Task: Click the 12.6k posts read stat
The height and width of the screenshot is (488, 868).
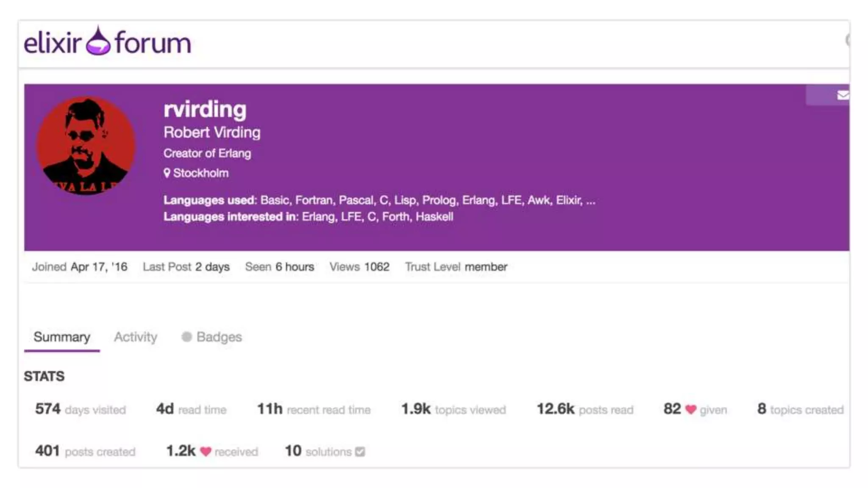Action: pos(585,409)
